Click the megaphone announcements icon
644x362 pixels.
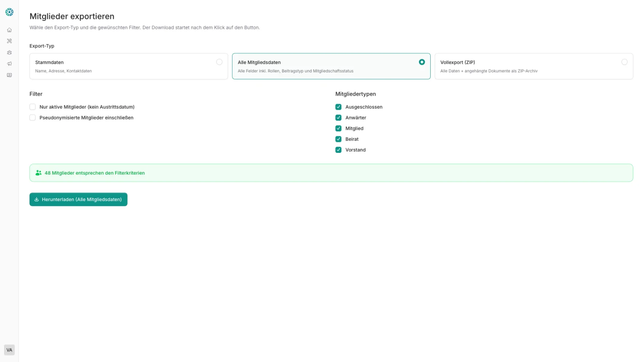pyautogui.click(x=9, y=64)
